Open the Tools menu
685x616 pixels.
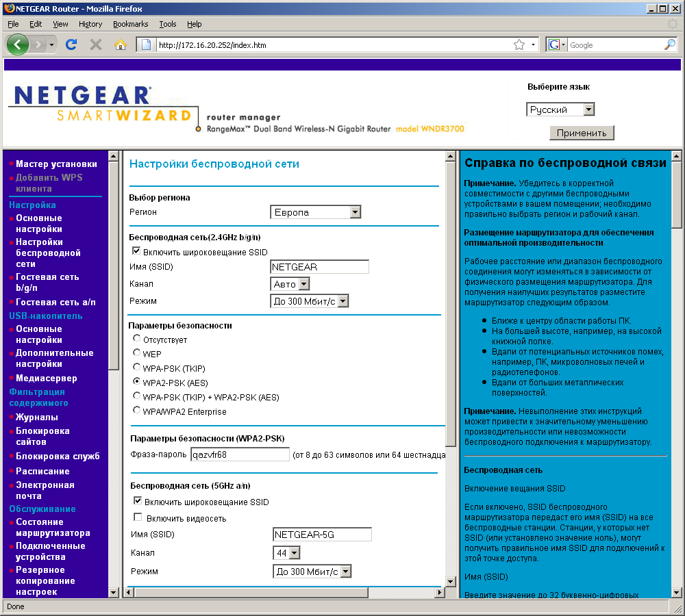point(168,24)
